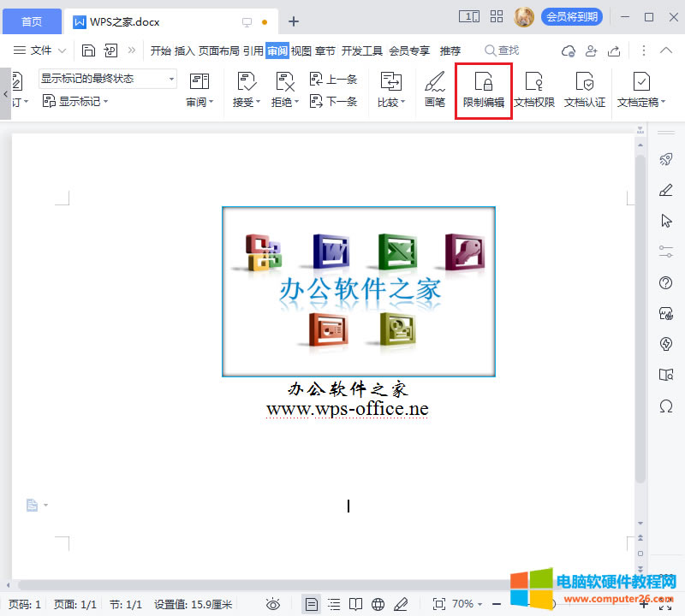Open the www.wps-office.ne hyperlink in document
Screen dimensions: 685x616
point(348,406)
